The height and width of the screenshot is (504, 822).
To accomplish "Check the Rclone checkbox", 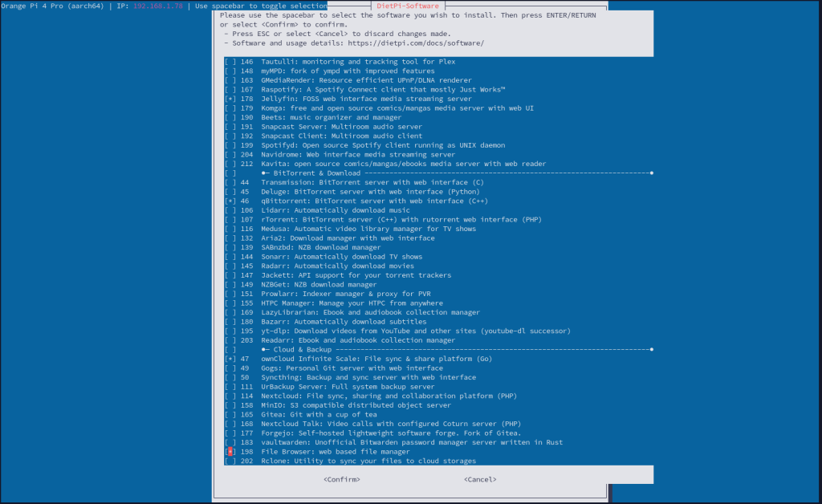I will (230, 461).
